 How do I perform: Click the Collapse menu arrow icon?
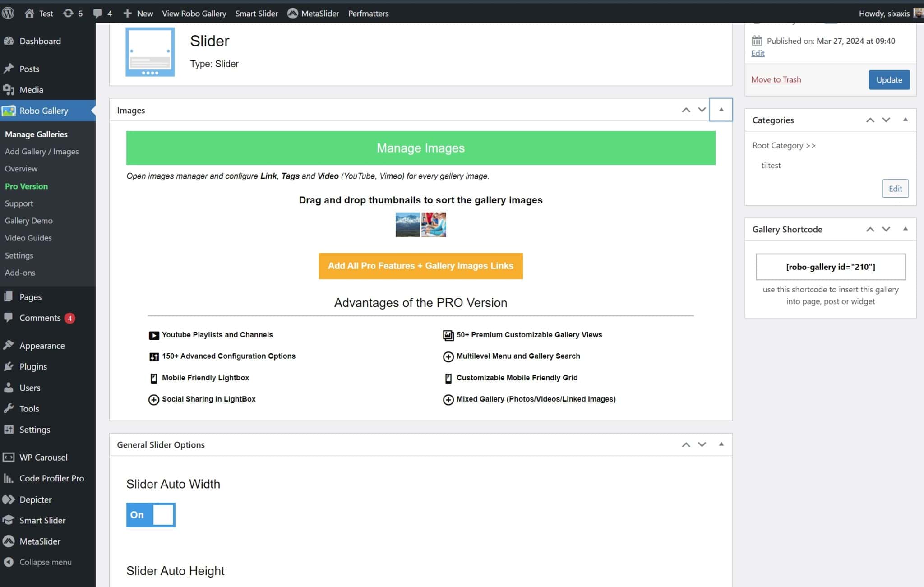(9, 562)
